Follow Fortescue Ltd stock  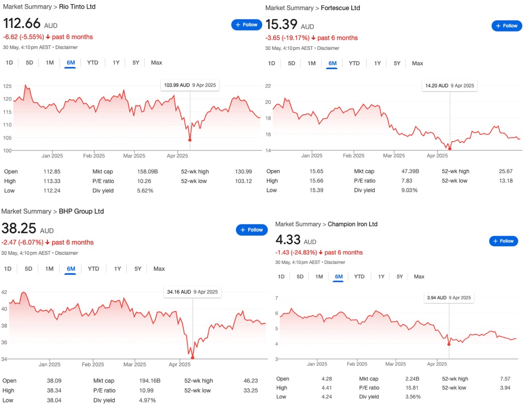(x=507, y=26)
